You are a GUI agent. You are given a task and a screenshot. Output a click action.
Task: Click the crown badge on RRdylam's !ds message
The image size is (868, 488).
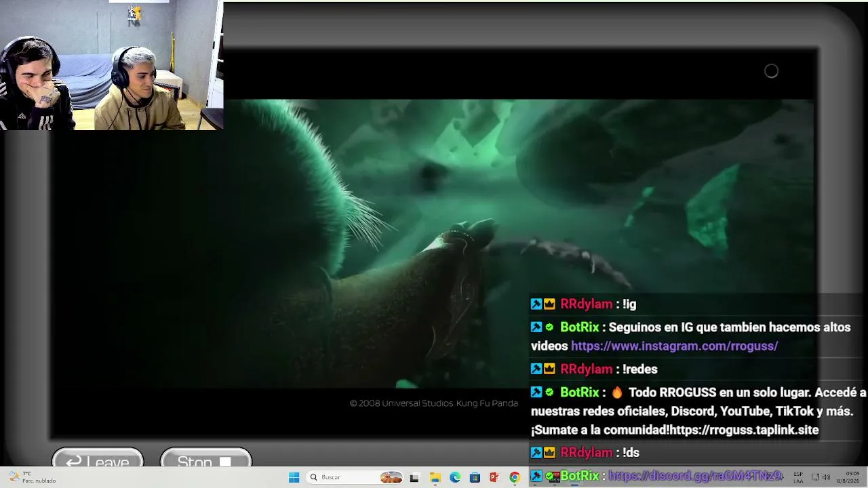[x=549, y=453]
